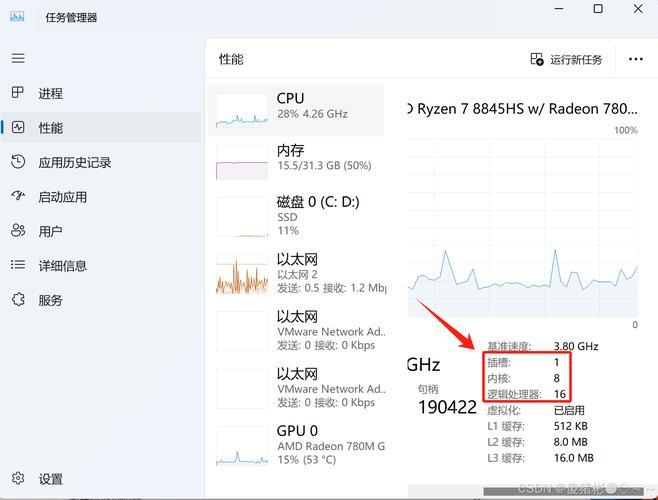Click the 内存 mini graph thumbnail

point(242,162)
